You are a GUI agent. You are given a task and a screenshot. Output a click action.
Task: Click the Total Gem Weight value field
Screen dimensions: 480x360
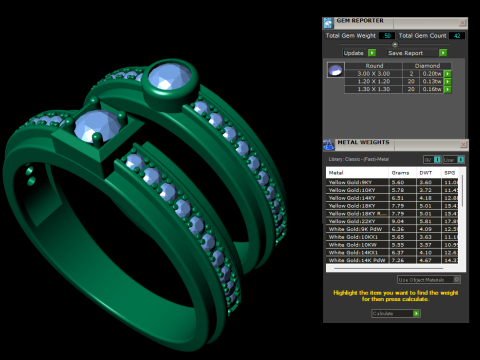pyautogui.click(x=387, y=36)
